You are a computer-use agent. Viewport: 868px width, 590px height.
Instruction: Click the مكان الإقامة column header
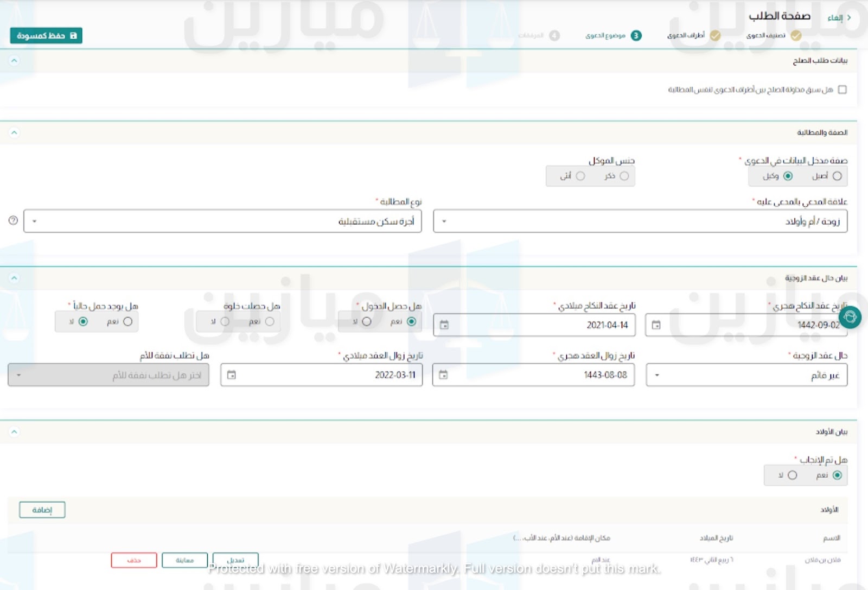click(x=562, y=538)
